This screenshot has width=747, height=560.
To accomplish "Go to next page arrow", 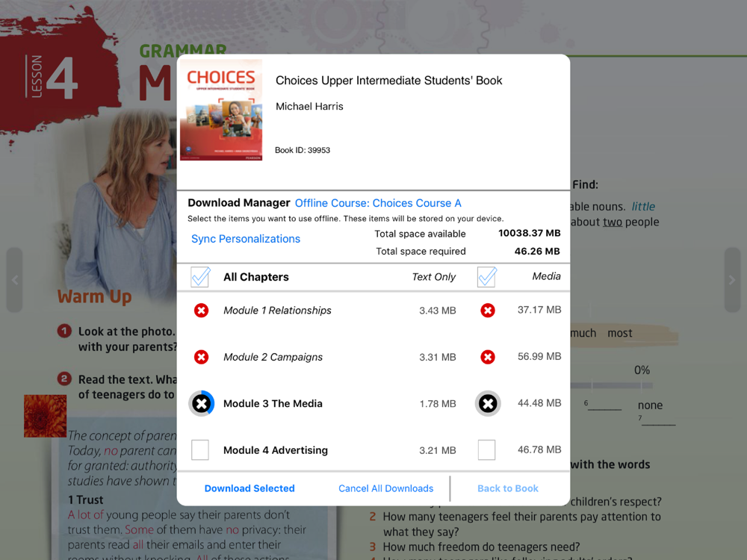I will pos(732,280).
